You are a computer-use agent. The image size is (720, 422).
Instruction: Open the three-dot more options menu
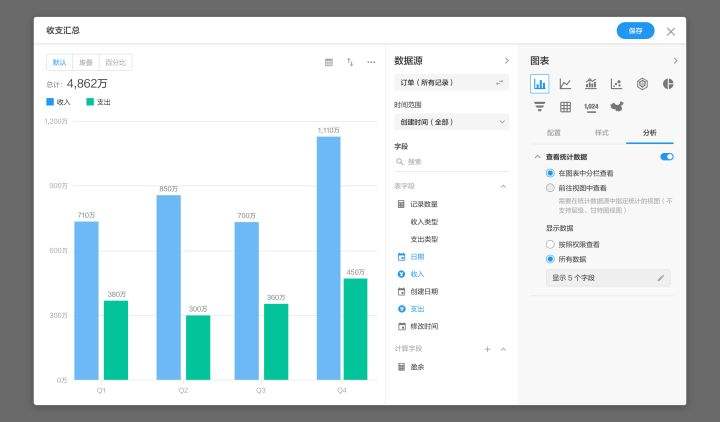[x=371, y=62]
